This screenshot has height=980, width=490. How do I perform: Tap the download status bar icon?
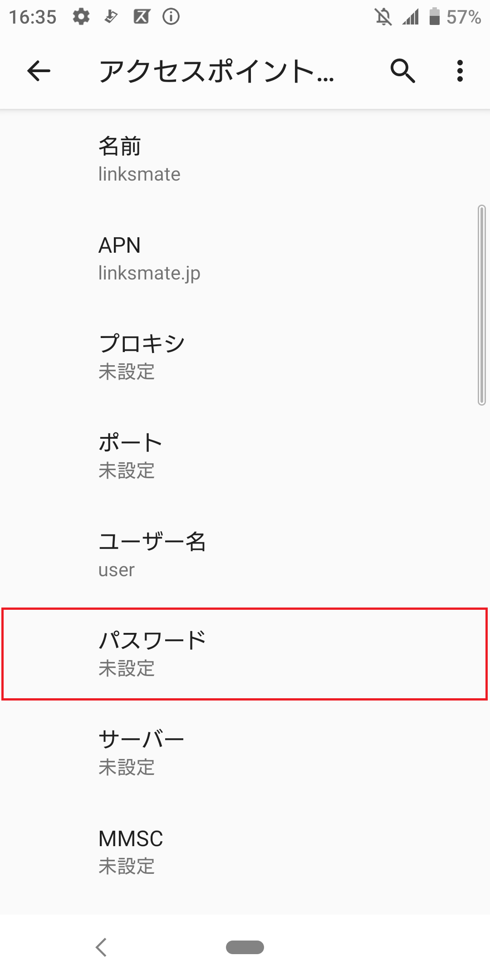click(x=110, y=17)
